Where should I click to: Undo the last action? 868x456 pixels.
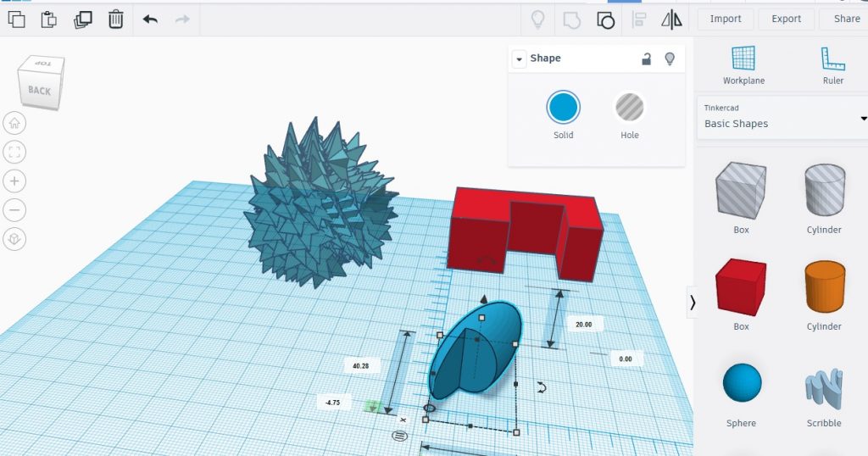coord(150,19)
